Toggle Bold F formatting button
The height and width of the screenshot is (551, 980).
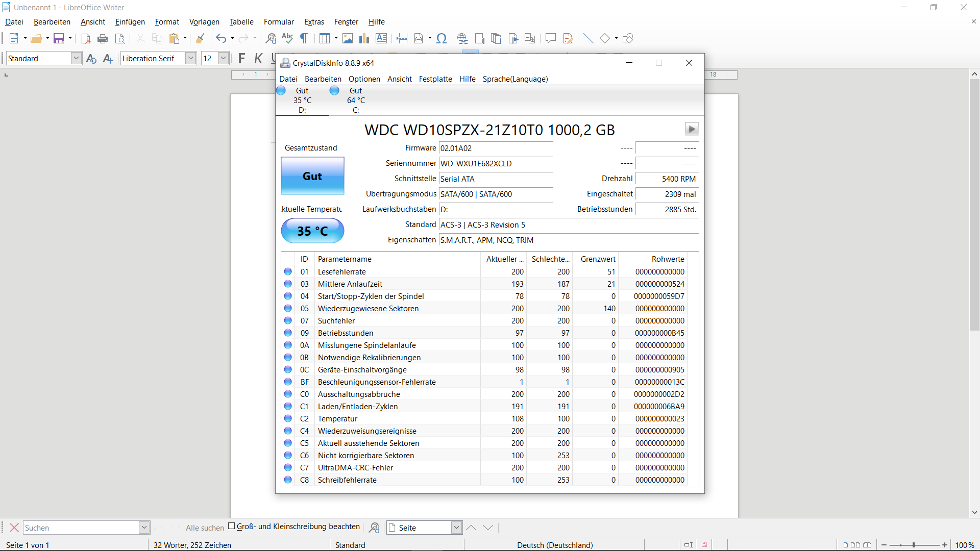pos(241,58)
